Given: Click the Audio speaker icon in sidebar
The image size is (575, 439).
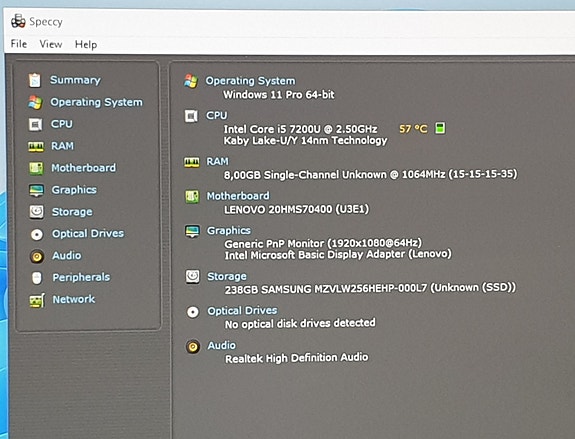Looking at the screenshot, I should pos(37,256).
